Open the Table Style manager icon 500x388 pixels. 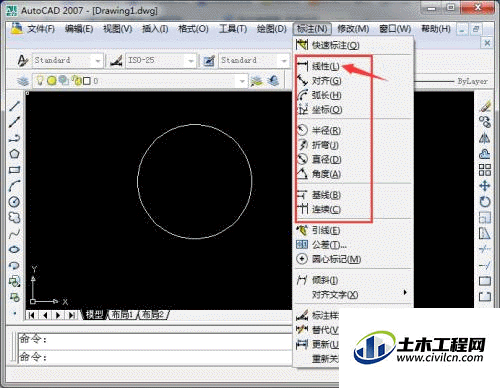point(209,61)
